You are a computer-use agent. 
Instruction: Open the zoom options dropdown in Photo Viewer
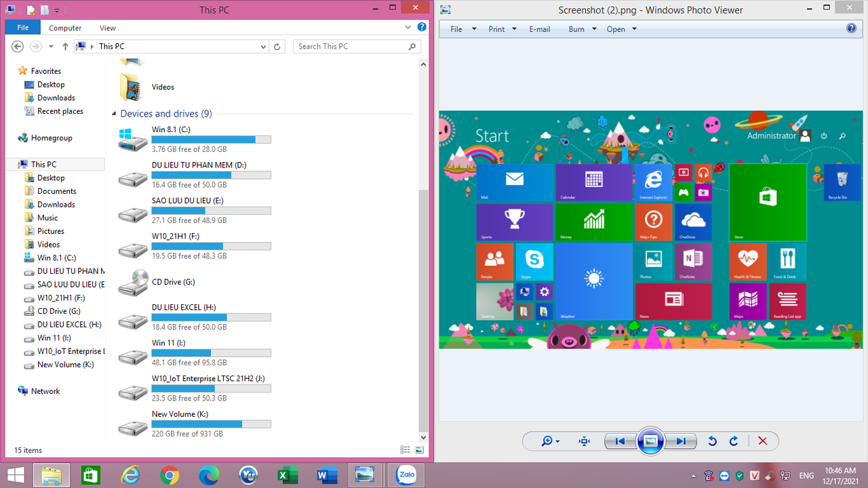548,441
